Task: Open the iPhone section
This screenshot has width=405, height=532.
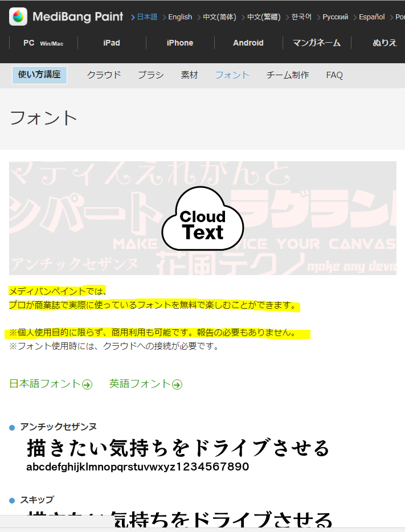Action: pyautogui.click(x=180, y=43)
